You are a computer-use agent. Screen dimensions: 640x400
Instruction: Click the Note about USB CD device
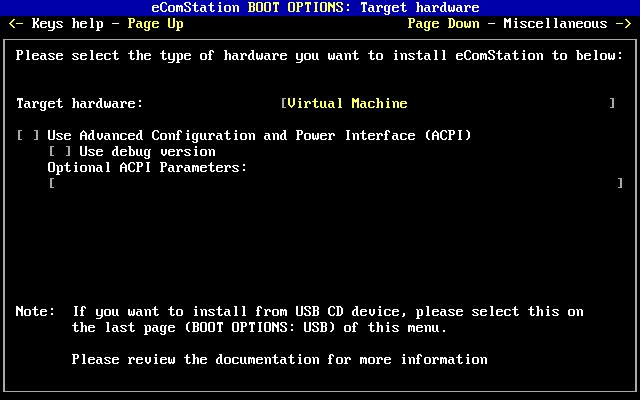(300, 319)
